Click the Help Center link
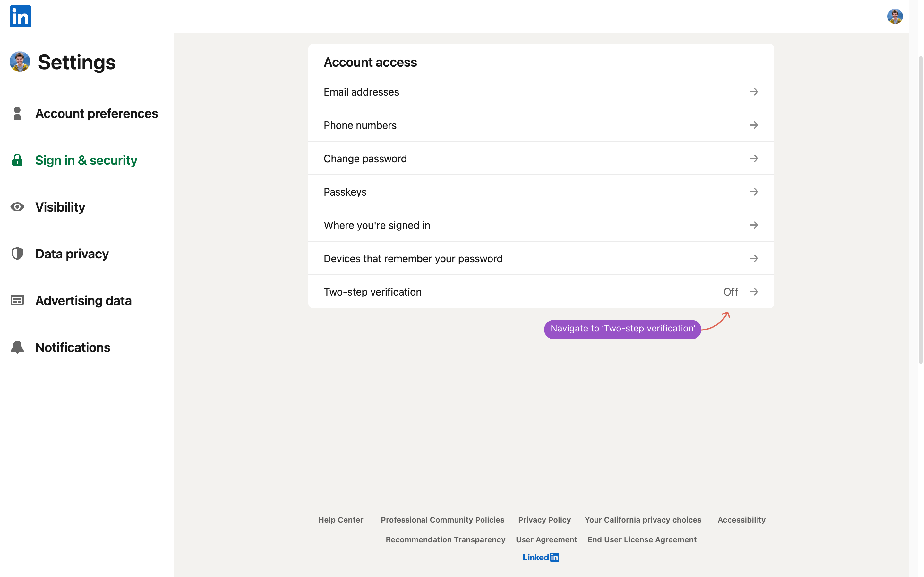Image resolution: width=924 pixels, height=577 pixels. [341, 519]
